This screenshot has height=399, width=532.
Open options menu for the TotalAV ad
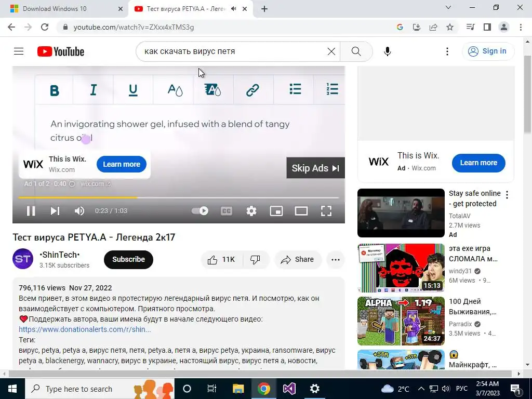click(x=507, y=195)
